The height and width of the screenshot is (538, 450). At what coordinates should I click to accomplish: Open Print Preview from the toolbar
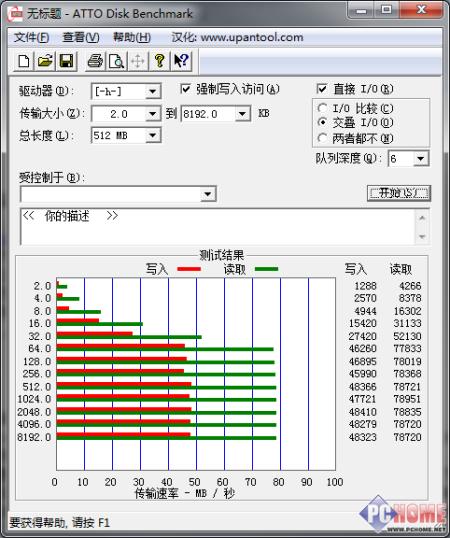[x=116, y=61]
